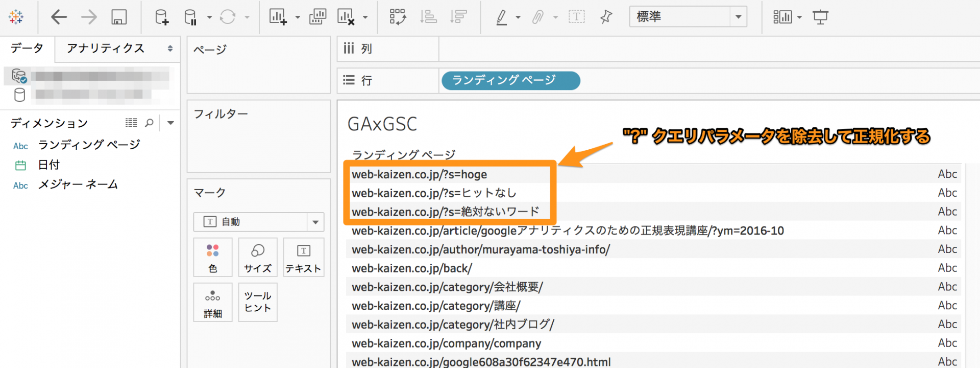Select the first blurred data source icon
This screenshot has height=368, width=980.
(19, 76)
